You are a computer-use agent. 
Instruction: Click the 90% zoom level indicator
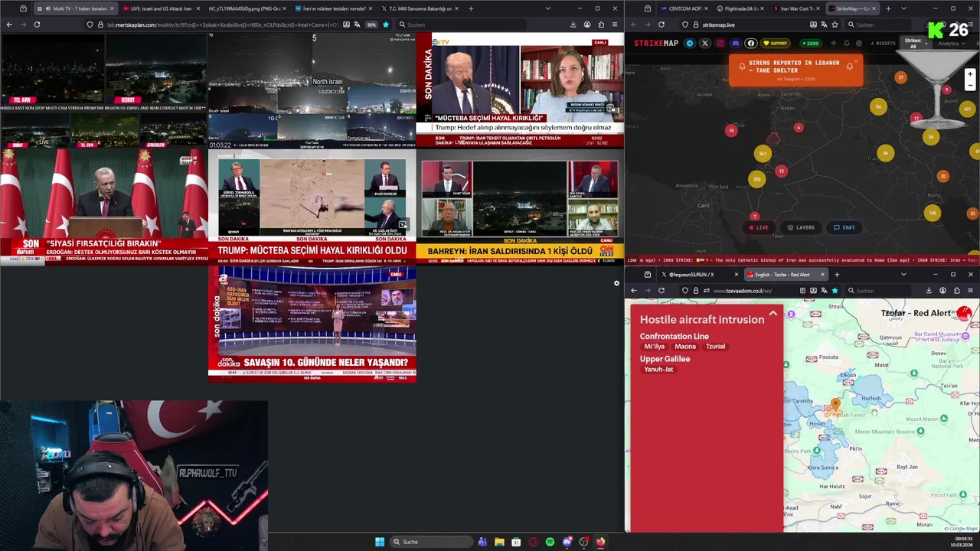click(x=371, y=24)
